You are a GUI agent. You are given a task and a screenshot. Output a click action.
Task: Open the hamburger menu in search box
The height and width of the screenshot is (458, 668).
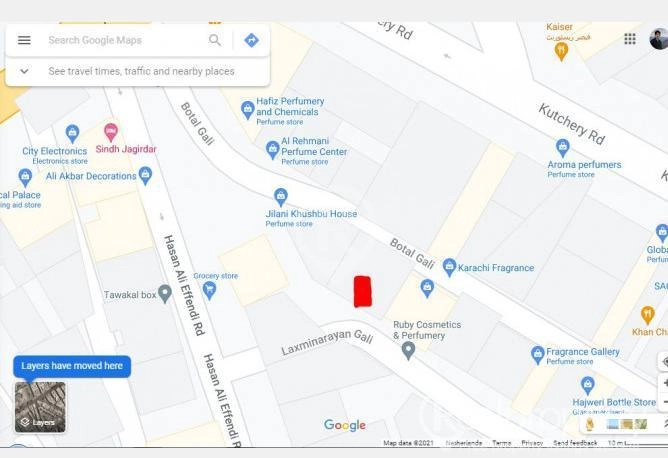(x=24, y=40)
